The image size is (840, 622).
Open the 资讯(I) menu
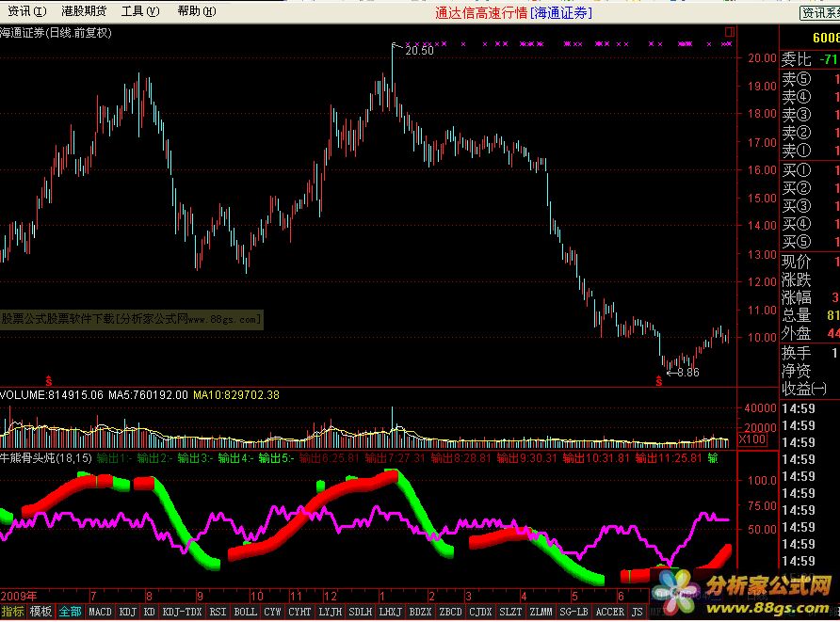(x=26, y=10)
